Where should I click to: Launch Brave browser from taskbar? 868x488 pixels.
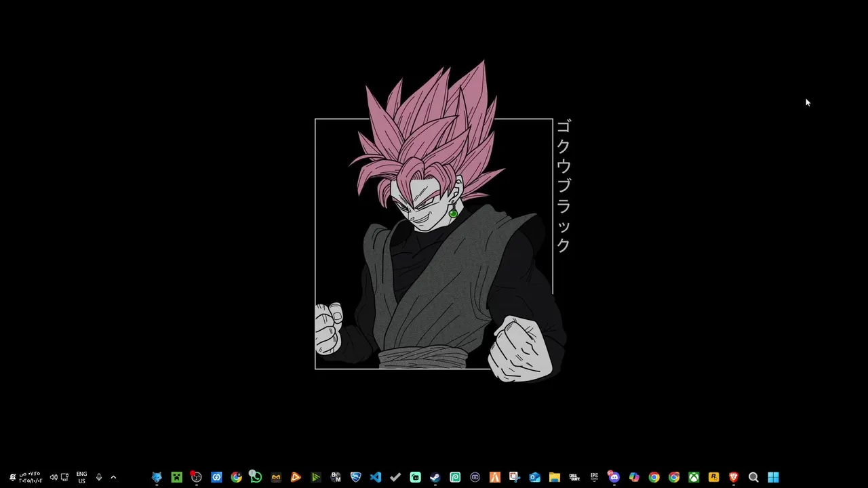point(733,477)
